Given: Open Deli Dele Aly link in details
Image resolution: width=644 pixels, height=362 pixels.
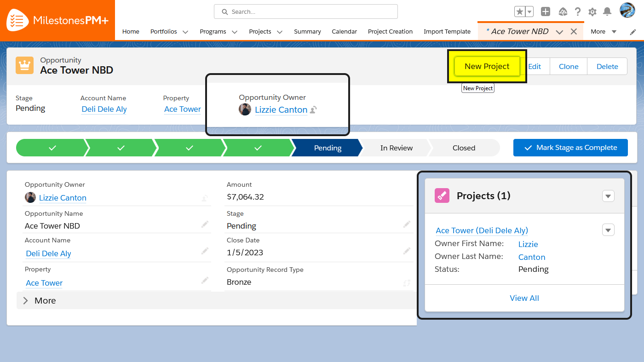Looking at the screenshot, I should (48, 253).
